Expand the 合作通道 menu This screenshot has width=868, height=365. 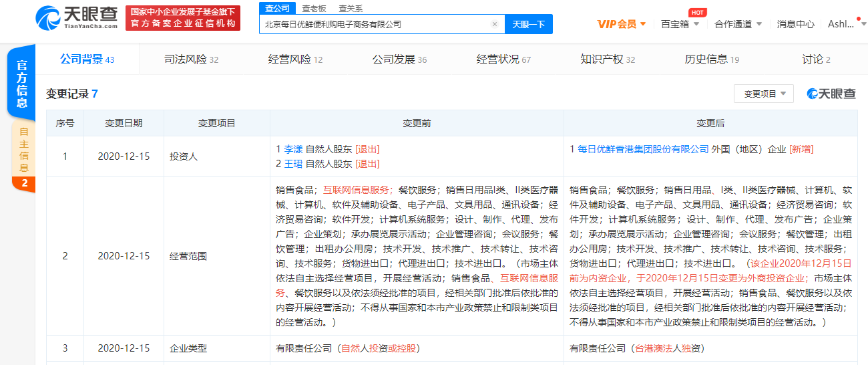(738, 24)
